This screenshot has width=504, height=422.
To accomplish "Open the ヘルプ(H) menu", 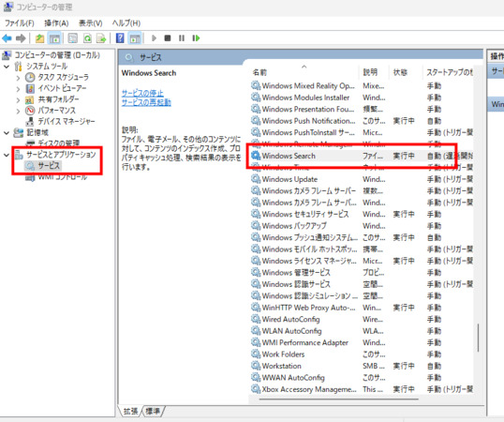I will 126,23.
